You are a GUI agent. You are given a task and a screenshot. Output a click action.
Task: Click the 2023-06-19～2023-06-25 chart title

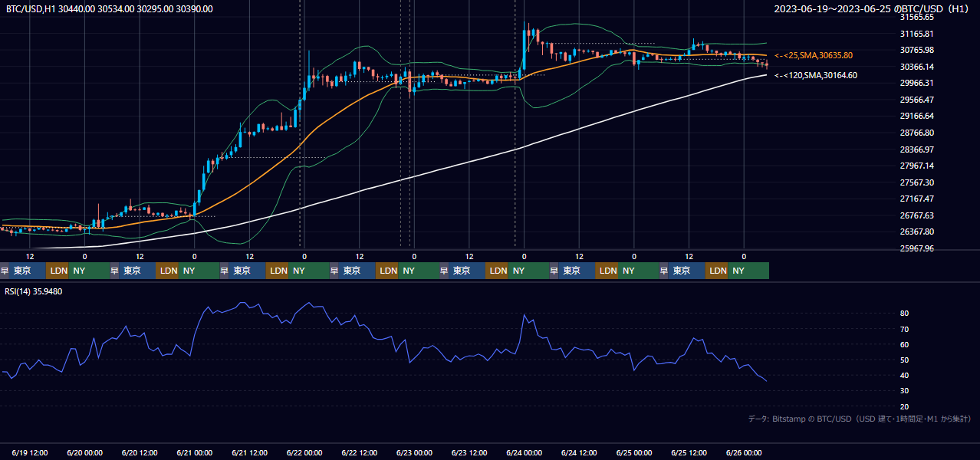pyautogui.click(x=873, y=8)
